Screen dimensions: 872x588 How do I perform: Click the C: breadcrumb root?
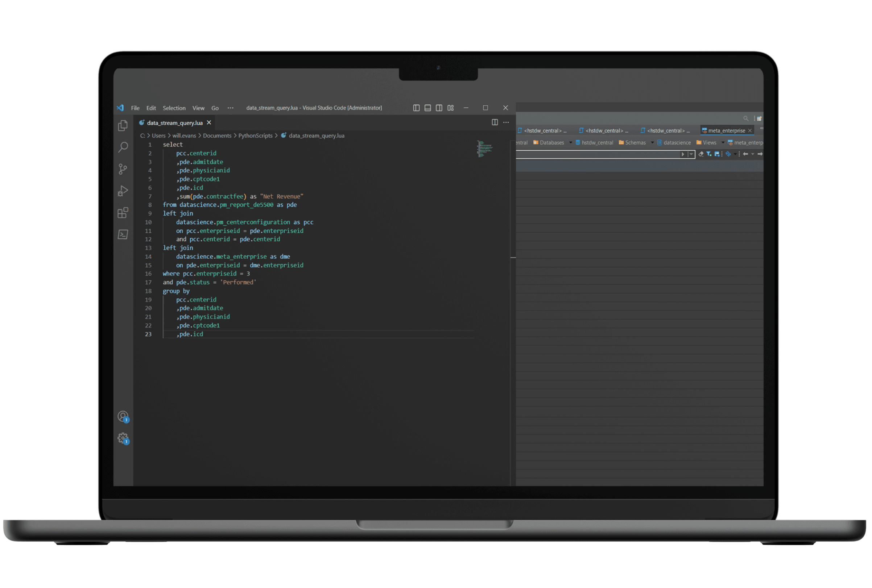[142, 136]
